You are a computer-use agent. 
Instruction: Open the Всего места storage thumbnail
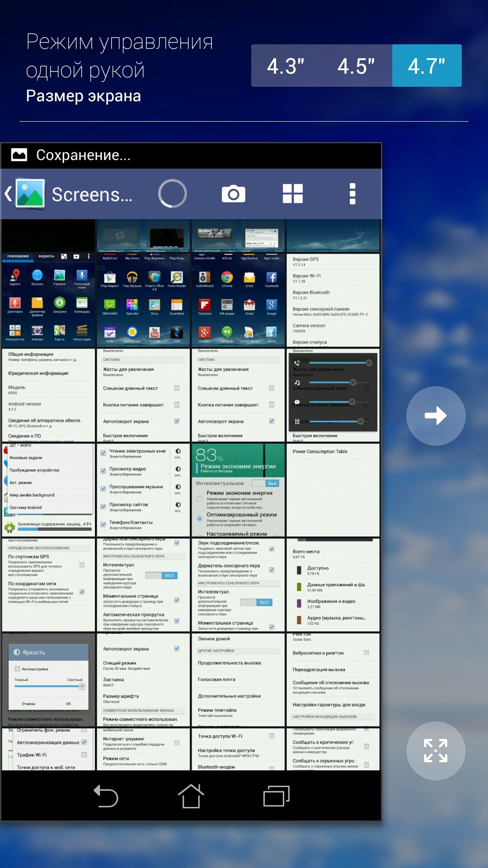click(x=333, y=585)
